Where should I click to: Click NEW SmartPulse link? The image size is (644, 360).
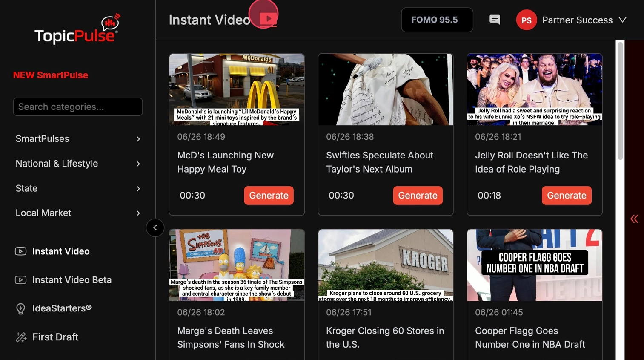[51, 75]
